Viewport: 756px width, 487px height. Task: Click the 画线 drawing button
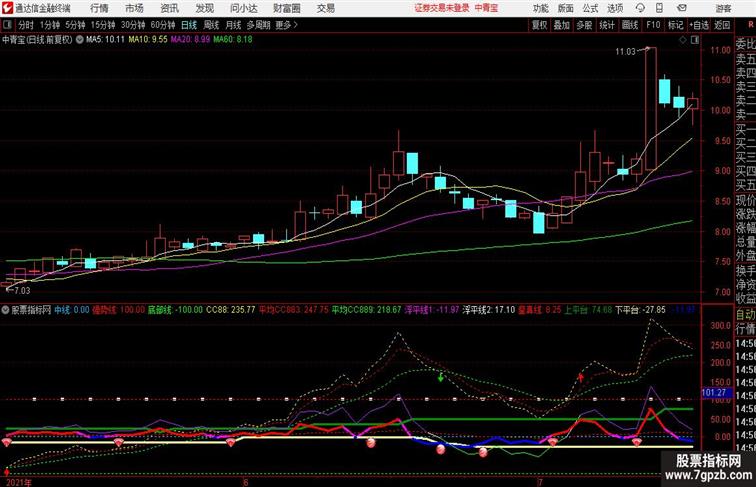630,25
